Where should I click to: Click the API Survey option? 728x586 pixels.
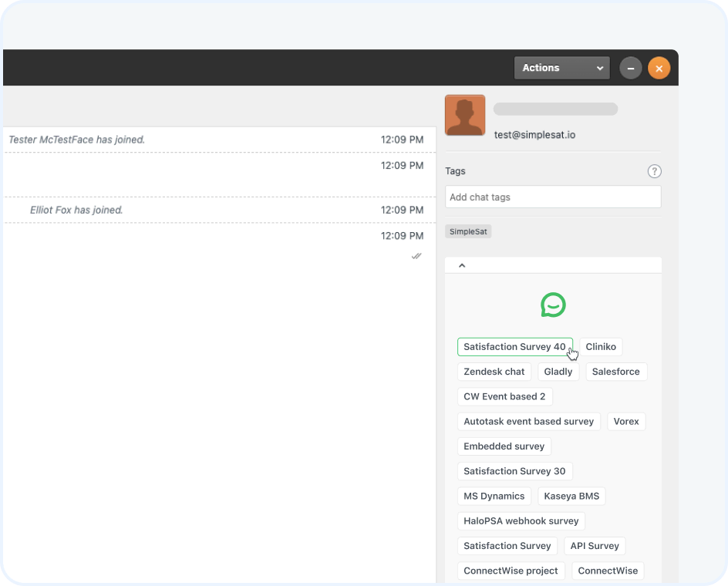[x=594, y=545]
